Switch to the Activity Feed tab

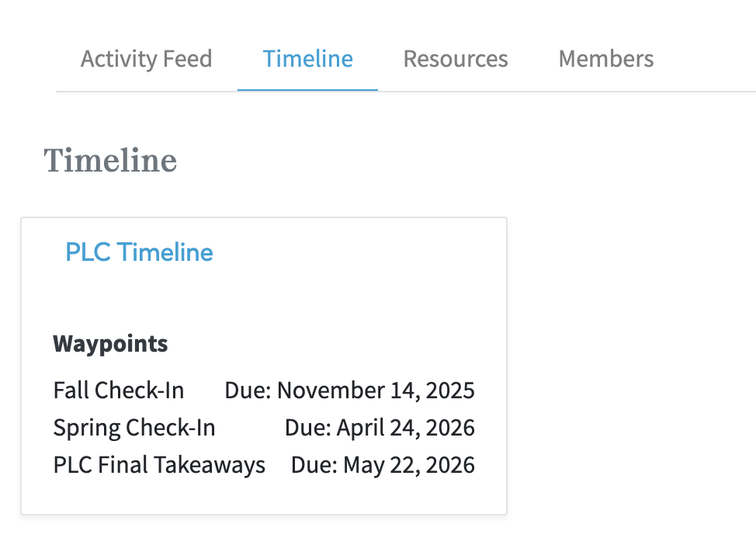click(x=147, y=58)
